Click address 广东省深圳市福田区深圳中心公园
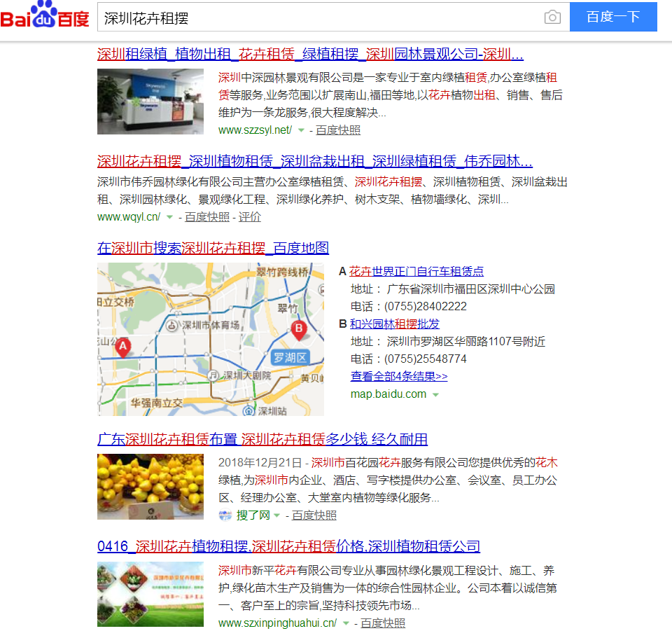 (470, 289)
